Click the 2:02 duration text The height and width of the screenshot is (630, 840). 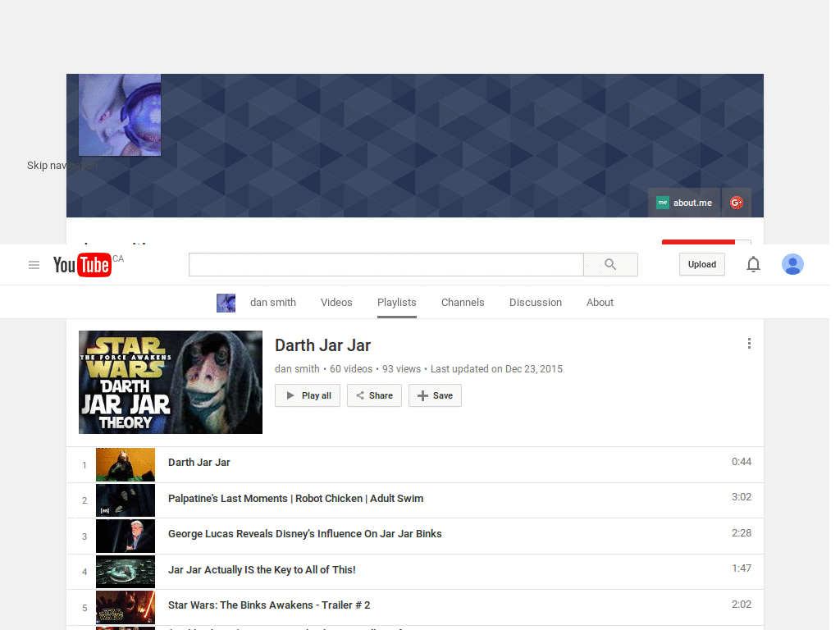[742, 605]
